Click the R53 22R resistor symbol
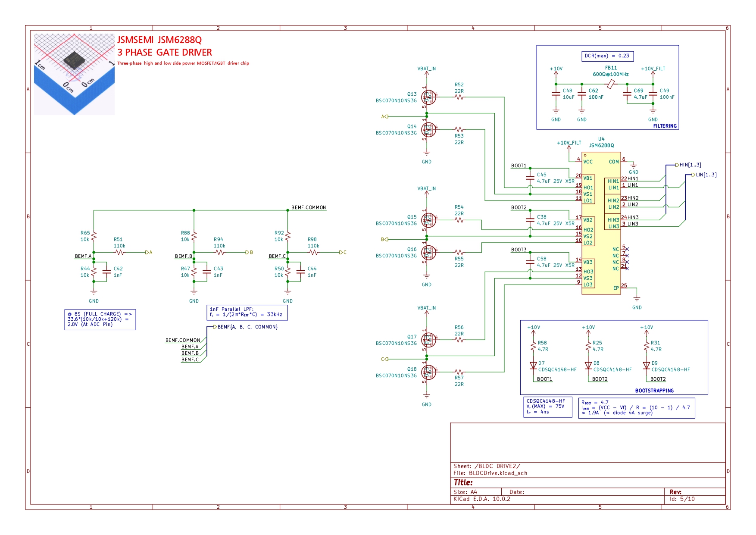 [x=459, y=129]
